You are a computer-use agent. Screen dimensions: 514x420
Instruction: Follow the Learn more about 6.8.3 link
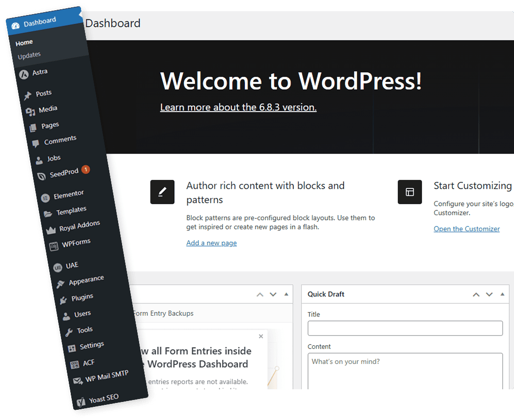(238, 107)
